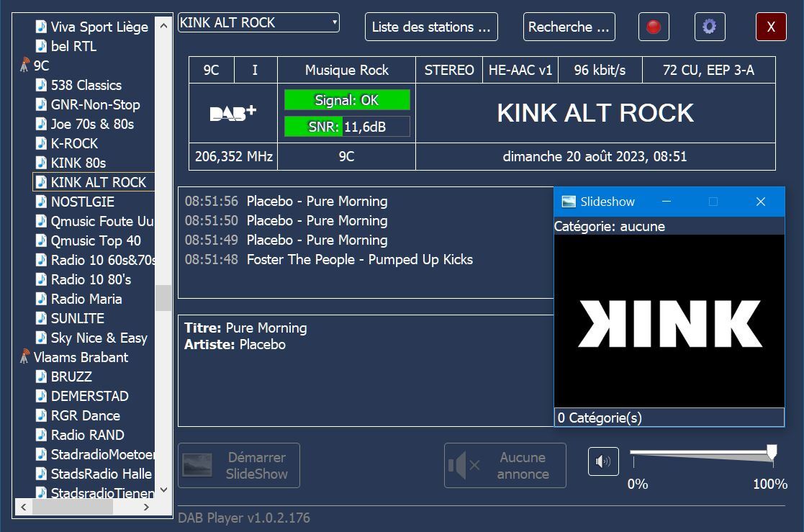
Task: Click music note icon beside BRUZZ
Action: tap(41, 376)
